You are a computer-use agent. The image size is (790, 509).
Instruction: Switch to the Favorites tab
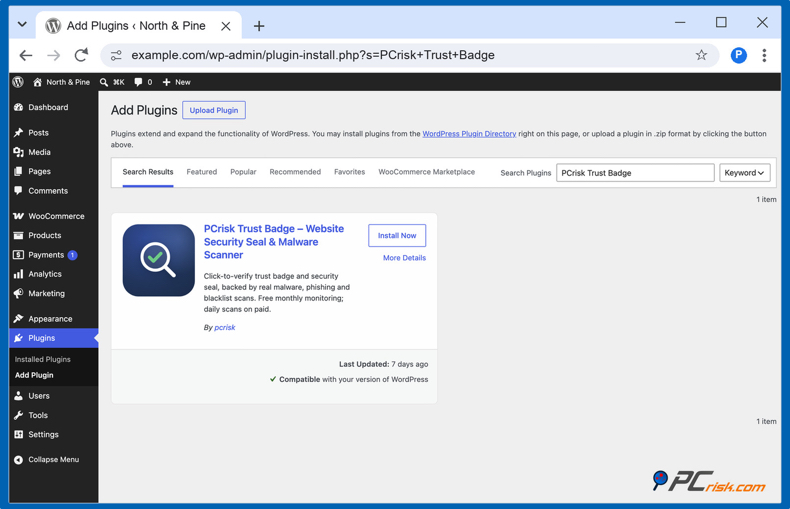coord(350,172)
